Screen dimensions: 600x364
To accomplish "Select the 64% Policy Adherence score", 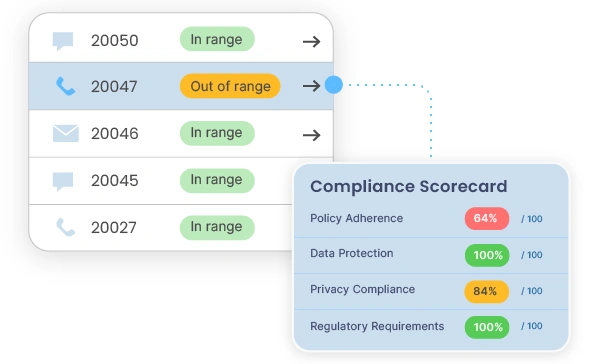I will pos(487,218).
